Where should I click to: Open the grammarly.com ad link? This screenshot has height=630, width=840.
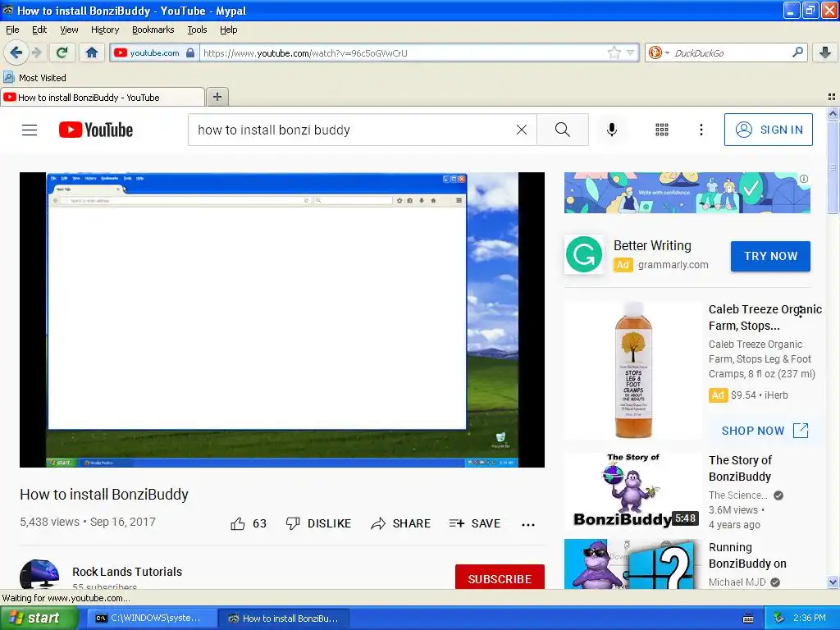(x=673, y=265)
